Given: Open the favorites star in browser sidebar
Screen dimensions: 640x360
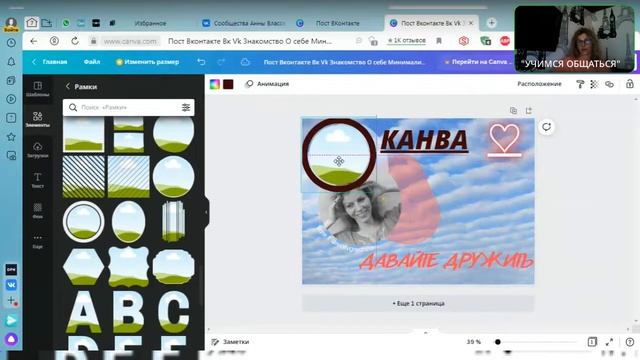Looking at the screenshot, I should [x=11, y=137].
